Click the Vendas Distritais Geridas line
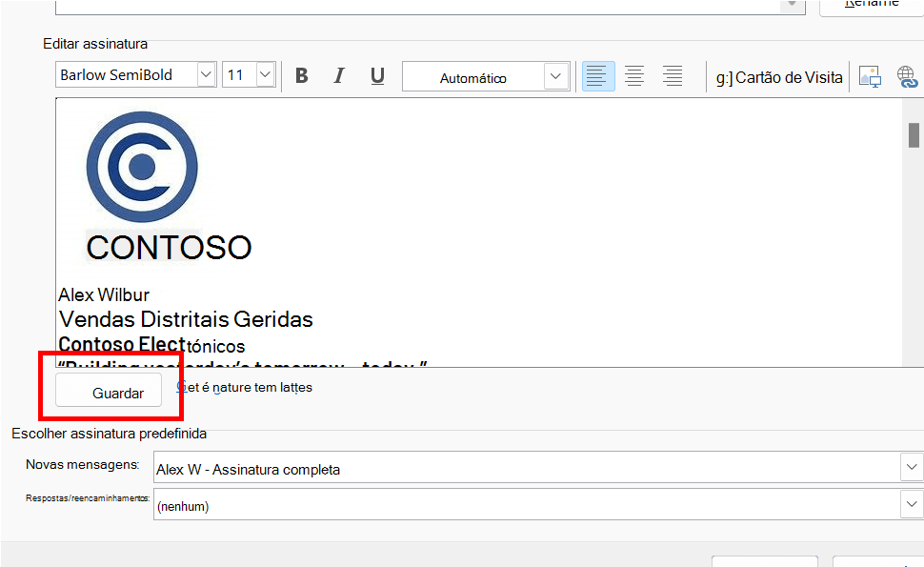Image resolution: width=924 pixels, height=567 pixels. coord(186,319)
